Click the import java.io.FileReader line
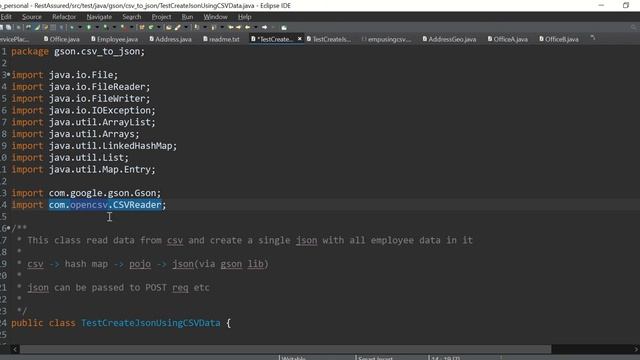This screenshot has width=640, height=360. [81, 87]
